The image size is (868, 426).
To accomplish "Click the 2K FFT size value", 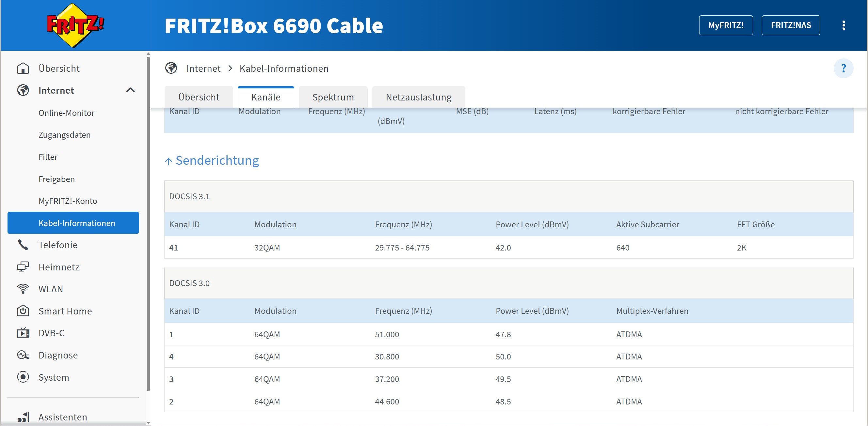I will (741, 248).
